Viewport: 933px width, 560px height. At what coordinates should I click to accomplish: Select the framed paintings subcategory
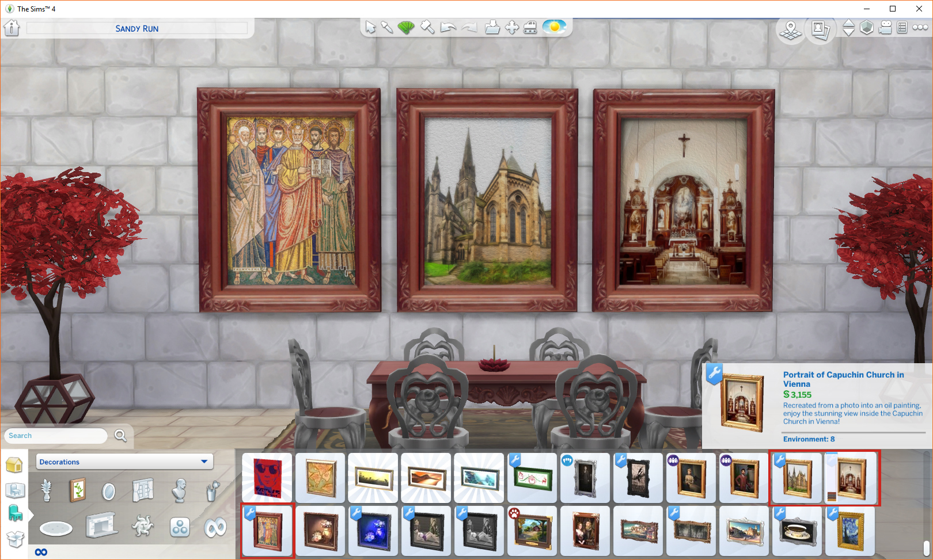pos(77,490)
